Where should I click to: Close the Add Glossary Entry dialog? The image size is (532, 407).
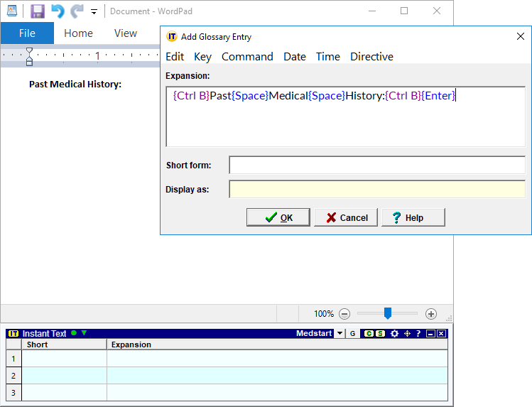click(x=521, y=36)
